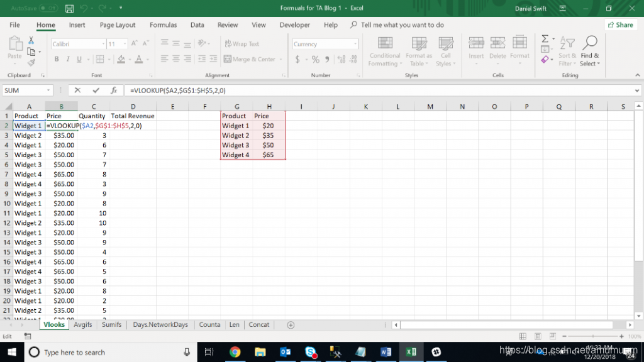Click the AutoSum sigma icon

pyautogui.click(x=545, y=39)
